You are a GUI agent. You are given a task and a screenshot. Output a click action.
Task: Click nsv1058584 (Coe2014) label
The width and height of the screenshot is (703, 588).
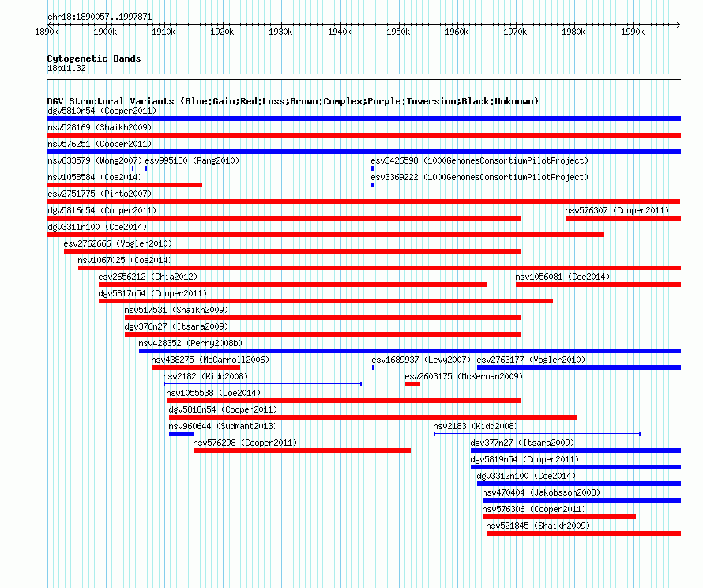coord(95,177)
